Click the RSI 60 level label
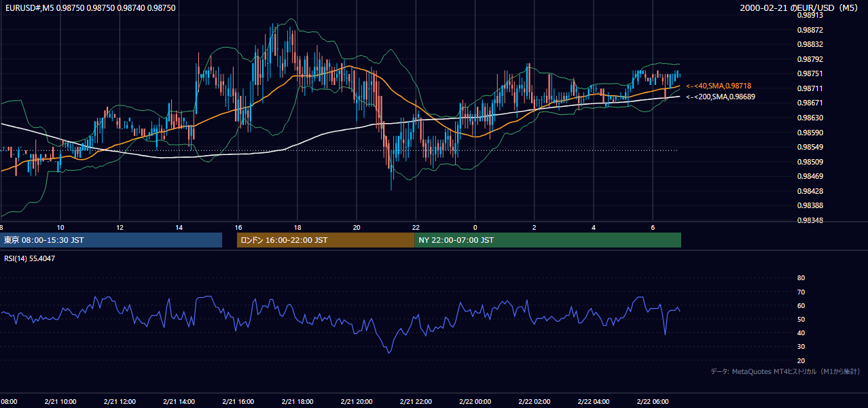Viewport: 868px width, 408px height. (801, 305)
